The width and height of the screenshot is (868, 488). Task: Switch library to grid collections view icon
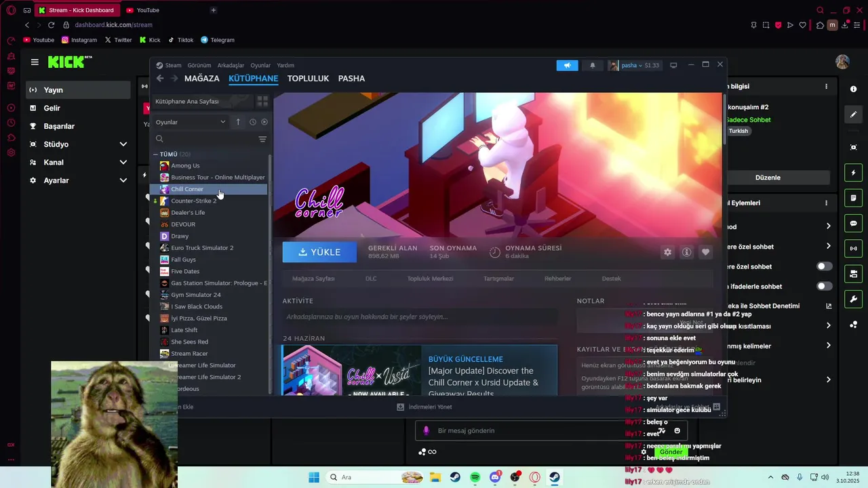click(x=262, y=101)
